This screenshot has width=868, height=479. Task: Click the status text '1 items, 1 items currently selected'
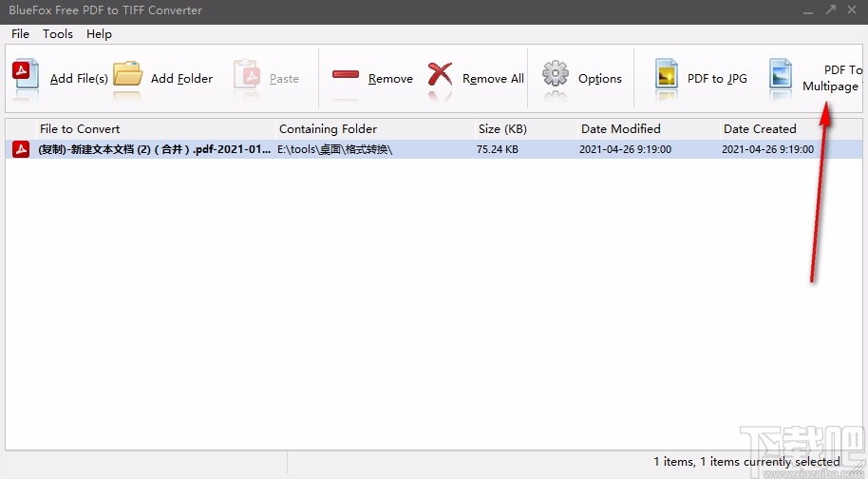(746, 461)
